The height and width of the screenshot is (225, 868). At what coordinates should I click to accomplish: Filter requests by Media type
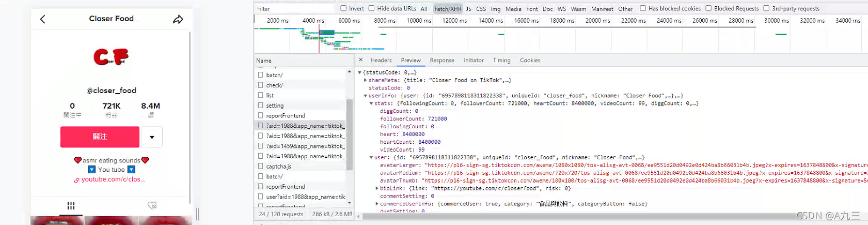point(513,9)
